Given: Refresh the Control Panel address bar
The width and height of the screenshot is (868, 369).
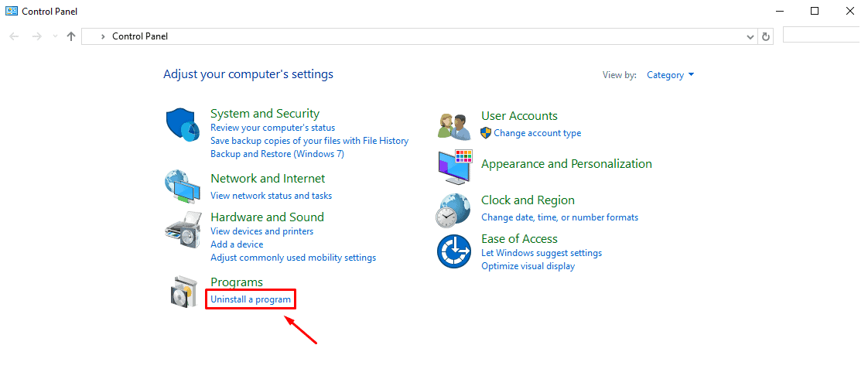Looking at the screenshot, I should pos(766,36).
